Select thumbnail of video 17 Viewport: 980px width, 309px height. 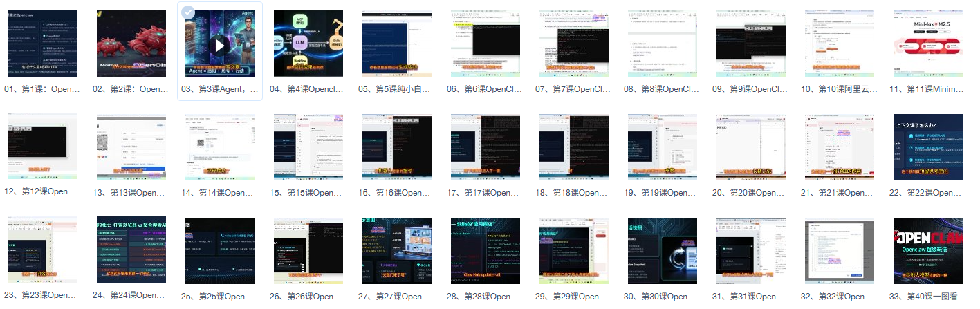point(486,147)
